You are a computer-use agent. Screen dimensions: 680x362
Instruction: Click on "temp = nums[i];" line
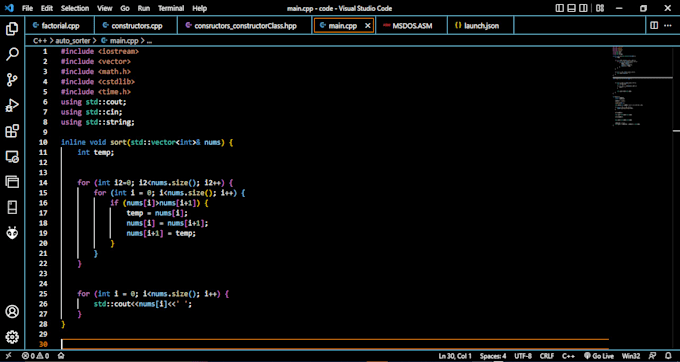click(157, 213)
